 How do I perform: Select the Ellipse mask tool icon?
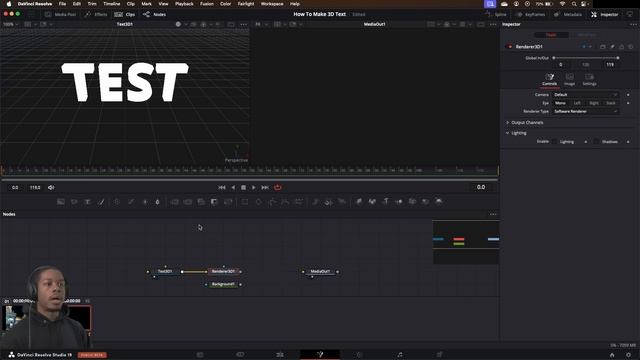pos(258,202)
